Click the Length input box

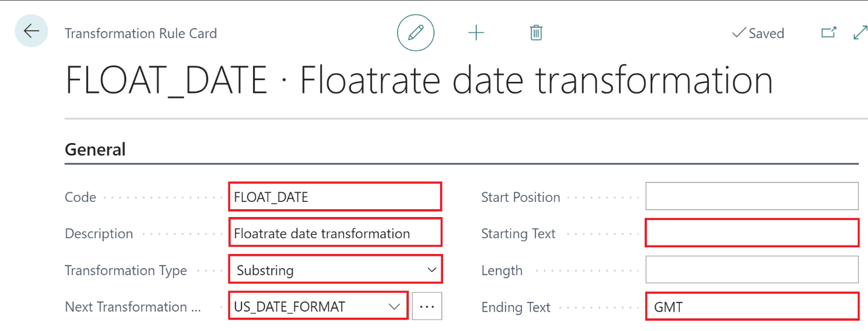pyautogui.click(x=751, y=270)
